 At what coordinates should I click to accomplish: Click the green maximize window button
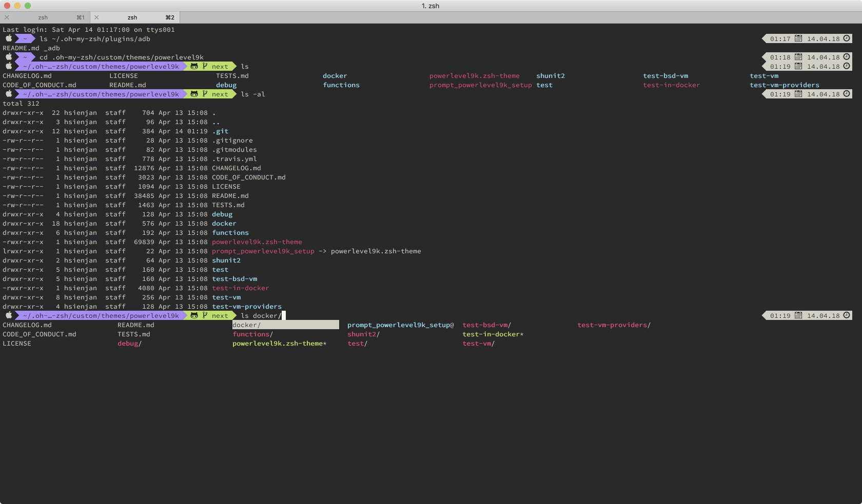pos(28,6)
